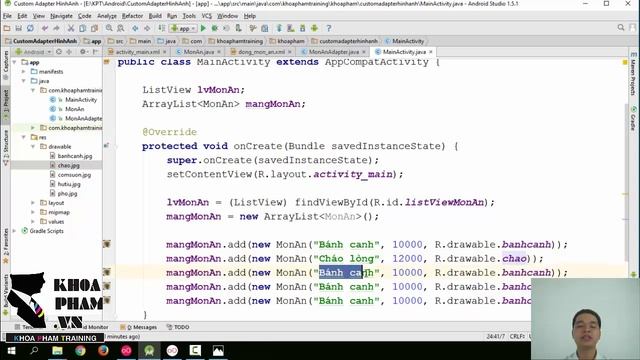
Task: Click the scroll from source target icon
Action: click(59, 52)
